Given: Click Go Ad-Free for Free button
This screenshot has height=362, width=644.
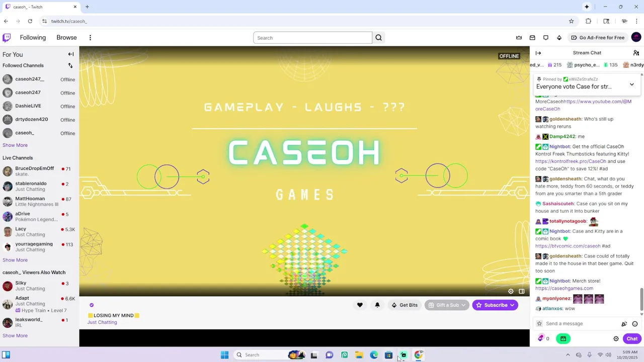Looking at the screenshot, I should coord(598,38).
